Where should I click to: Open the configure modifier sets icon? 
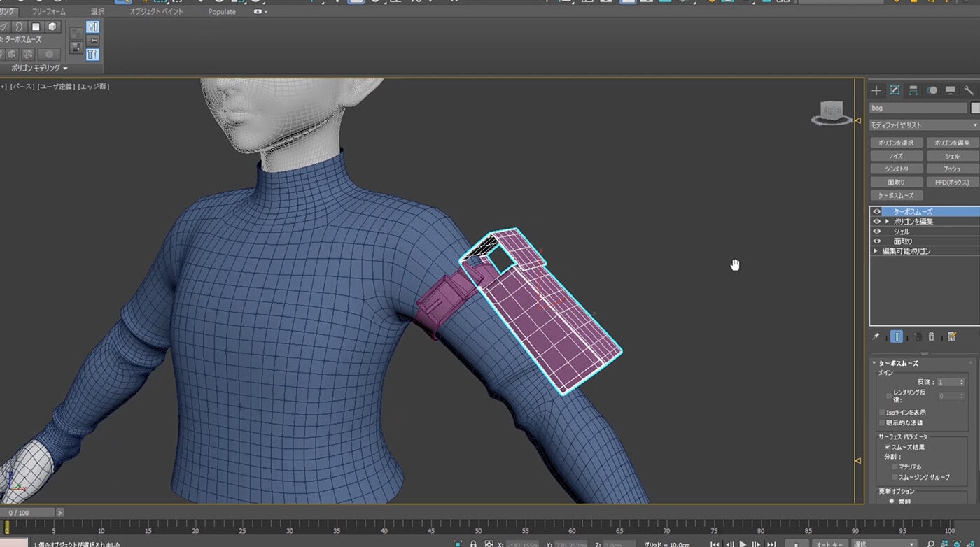[x=951, y=336]
